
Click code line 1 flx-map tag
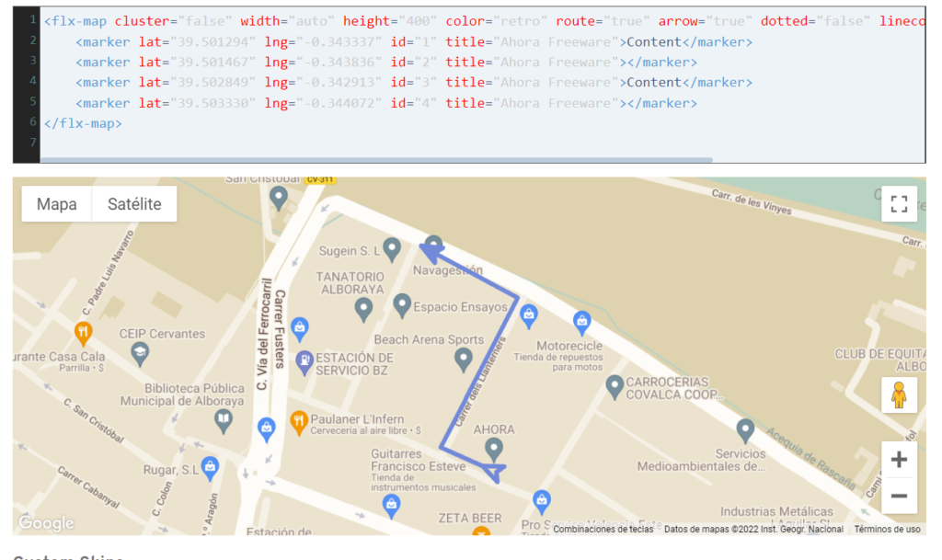pyautogui.click(x=75, y=21)
